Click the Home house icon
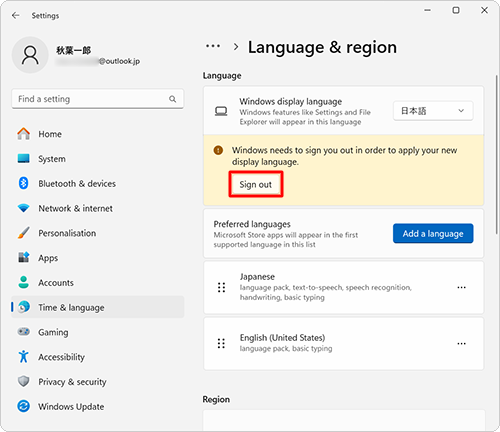Viewport: 500px width, 432px height. click(x=23, y=134)
